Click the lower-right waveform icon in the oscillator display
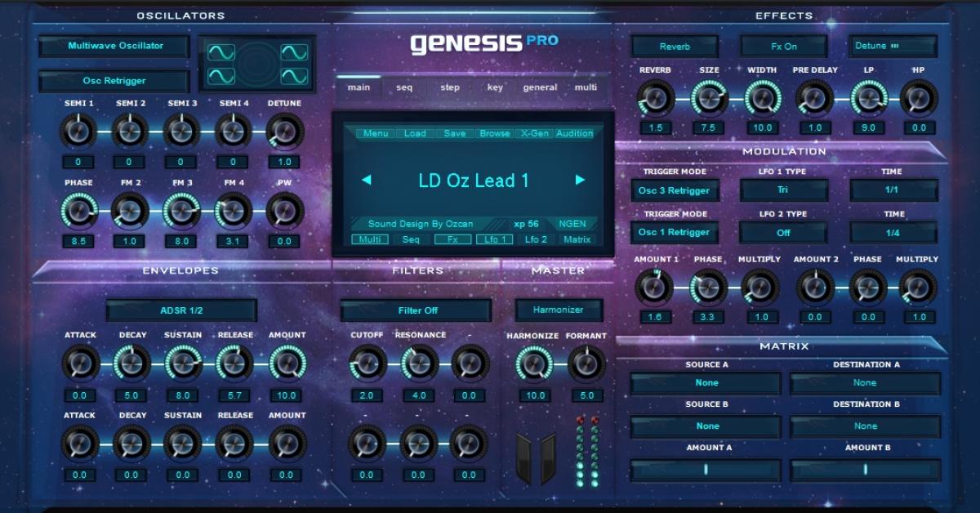Screen dimensions: 980x513 pyautogui.click(x=294, y=76)
